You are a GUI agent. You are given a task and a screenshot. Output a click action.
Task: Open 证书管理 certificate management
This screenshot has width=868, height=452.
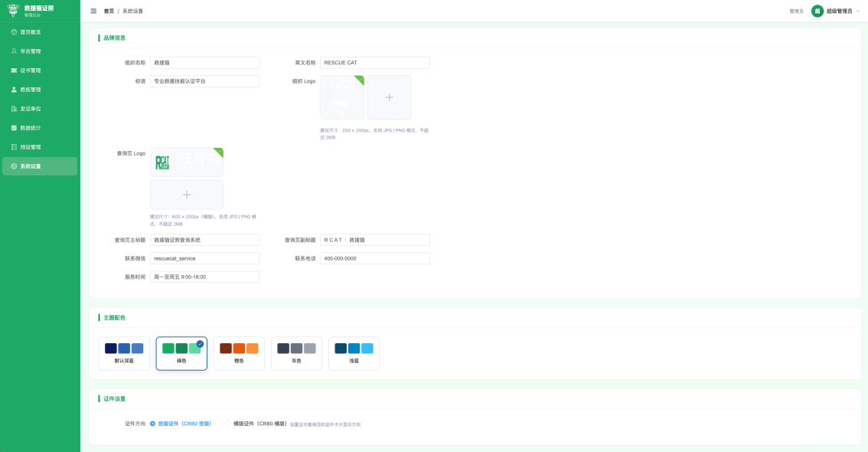pyautogui.click(x=31, y=70)
